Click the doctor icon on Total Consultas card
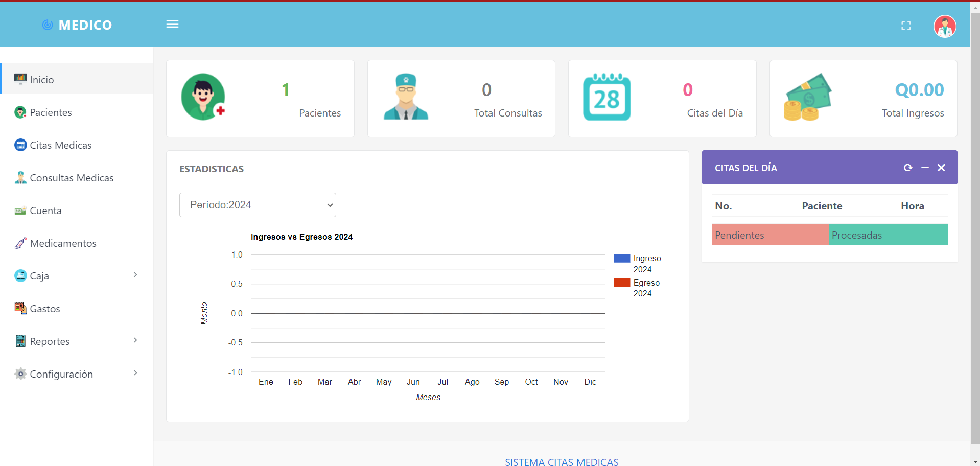Image resolution: width=980 pixels, height=466 pixels. point(406,97)
